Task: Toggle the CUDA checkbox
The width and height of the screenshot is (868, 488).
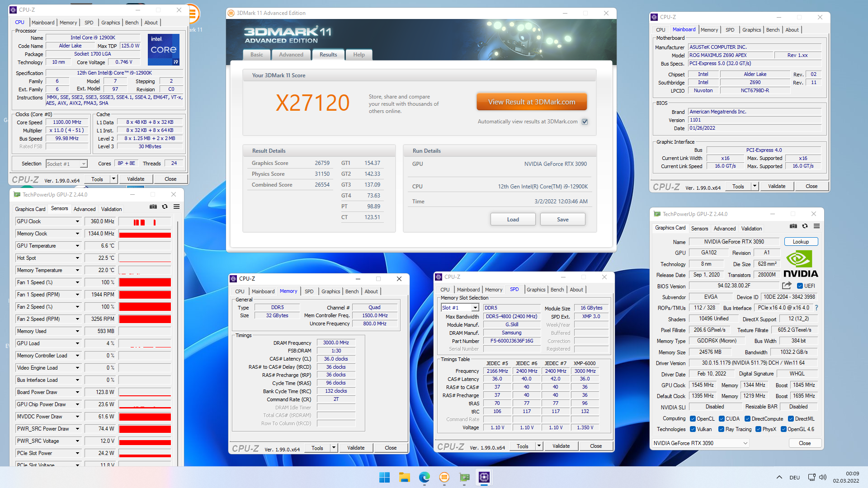Action: pos(722,419)
